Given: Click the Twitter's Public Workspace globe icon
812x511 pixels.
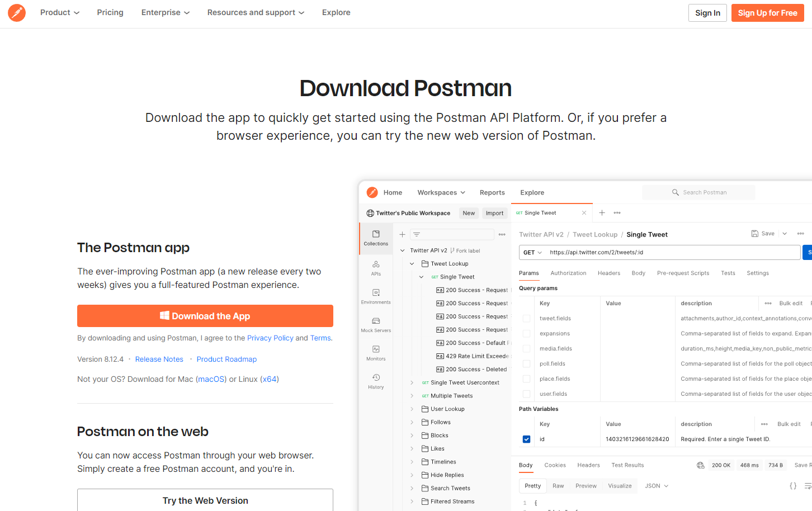Looking at the screenshot, I should [x=370, y=213].
